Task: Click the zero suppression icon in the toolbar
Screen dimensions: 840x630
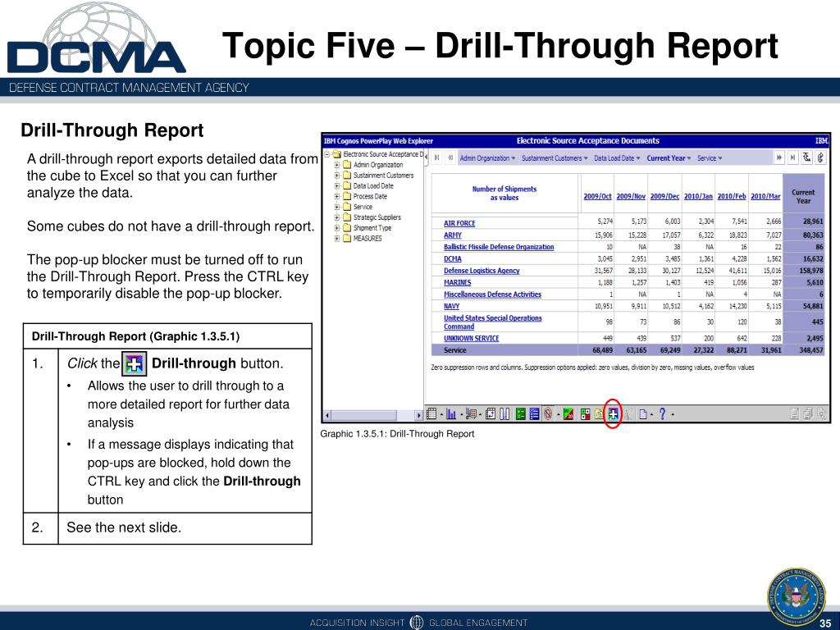Action: (x=548, y=413)
